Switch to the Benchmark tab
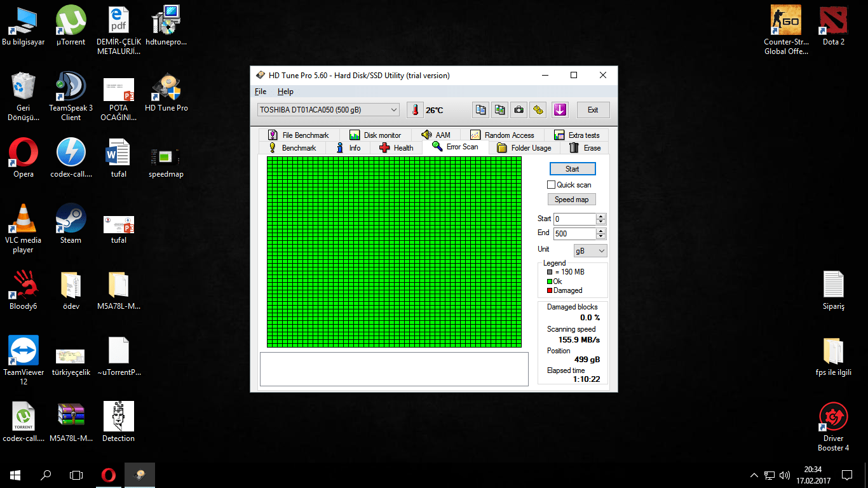 click(292, 148)
